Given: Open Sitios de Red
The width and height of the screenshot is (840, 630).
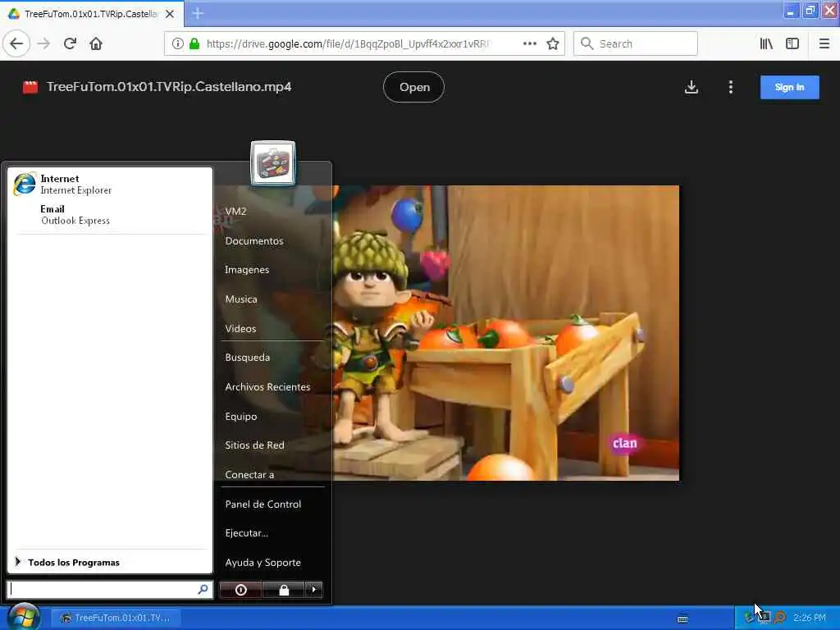Looking at the screenshot, I should click(x=254, y=445).
